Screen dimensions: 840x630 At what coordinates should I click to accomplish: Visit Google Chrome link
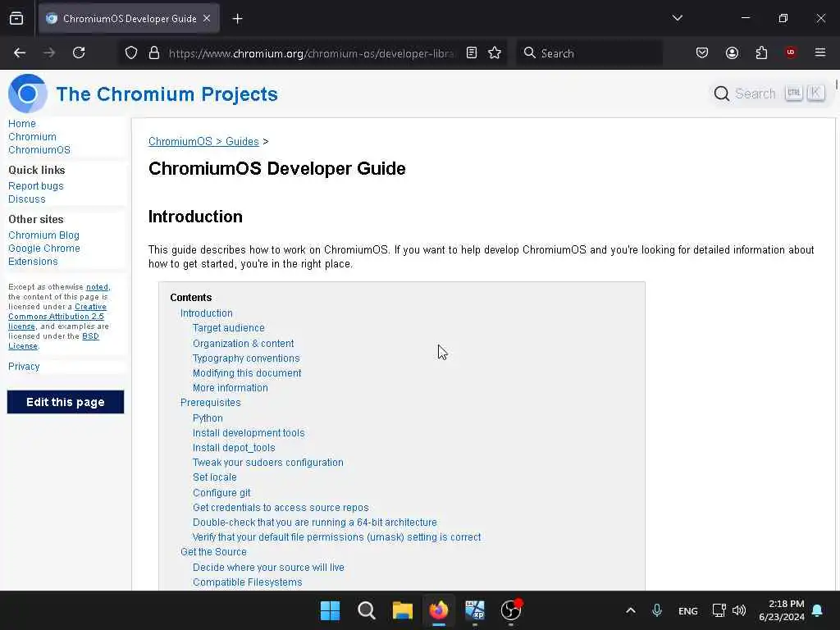(x=44, y=249)
